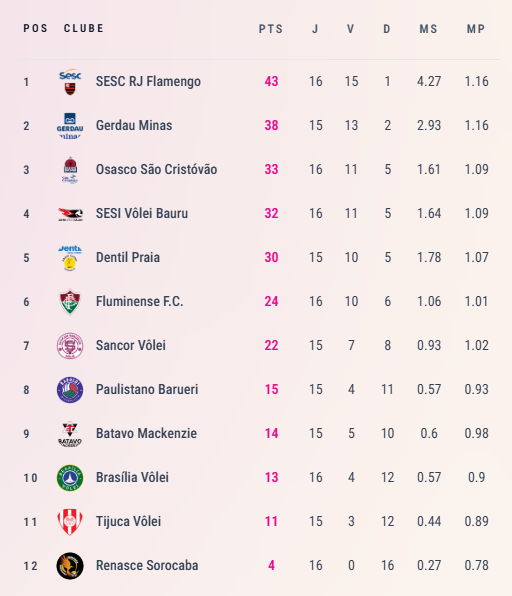Select the Osasco São Cristóvão crest icon
This screenshot has width=512, height=596.
coord(70,170)
